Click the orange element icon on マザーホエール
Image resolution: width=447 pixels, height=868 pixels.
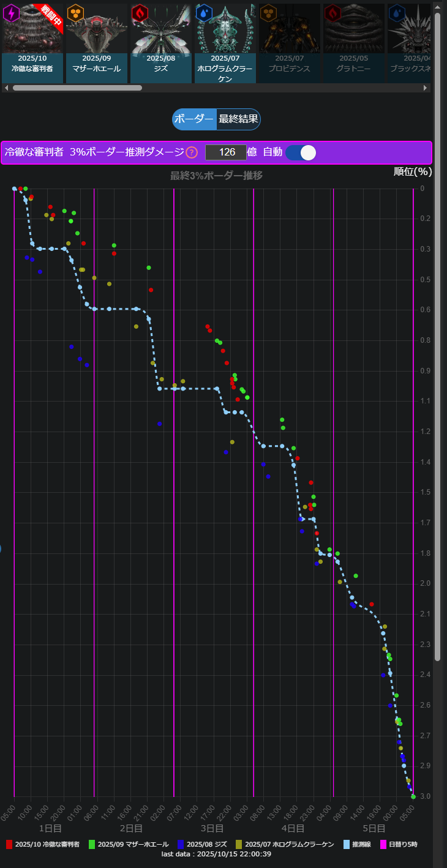[x=75, y=13]
